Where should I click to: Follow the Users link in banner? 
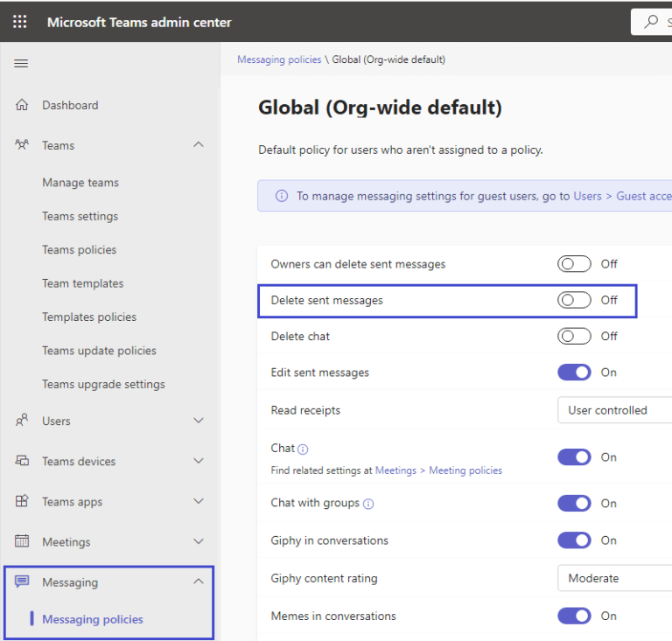[x=588, y=196]
